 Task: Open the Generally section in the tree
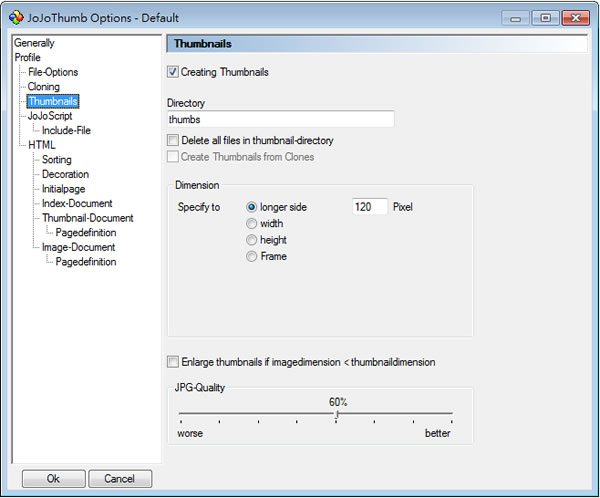tap(34, 43)
